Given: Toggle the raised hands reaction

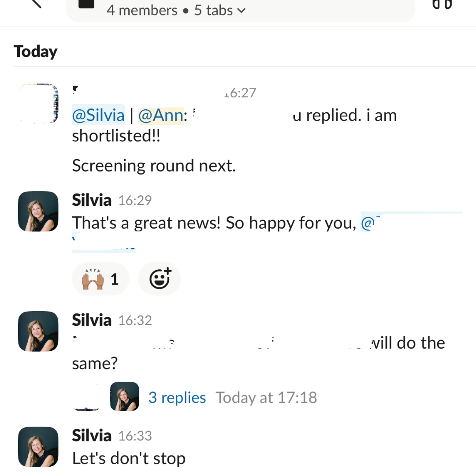Looking at the screenshot, I should pyautogui.click(x=100, y=279).
